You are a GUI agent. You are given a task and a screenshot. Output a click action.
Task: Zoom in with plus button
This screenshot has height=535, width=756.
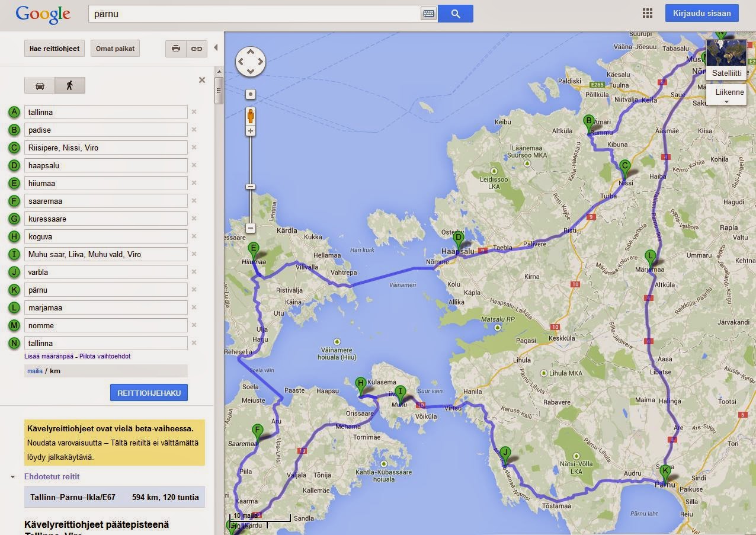pyautogui.click(x=251, y=131)
